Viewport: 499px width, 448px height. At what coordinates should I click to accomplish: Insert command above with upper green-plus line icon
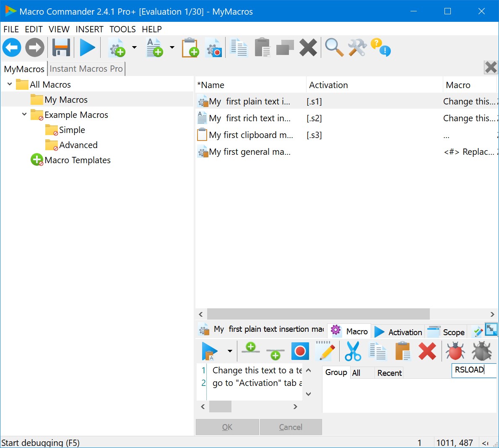click(250, 348)
